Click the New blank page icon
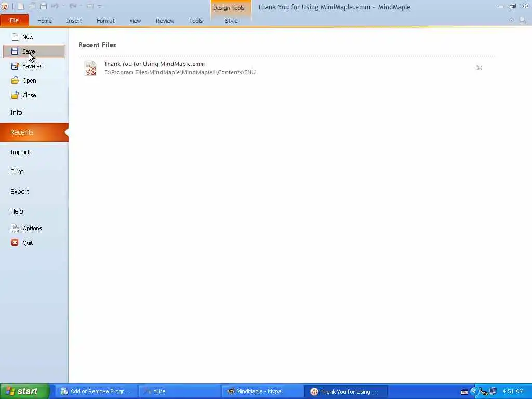The width and height of the screenshot is (532, 399). [x=15, y=37]
